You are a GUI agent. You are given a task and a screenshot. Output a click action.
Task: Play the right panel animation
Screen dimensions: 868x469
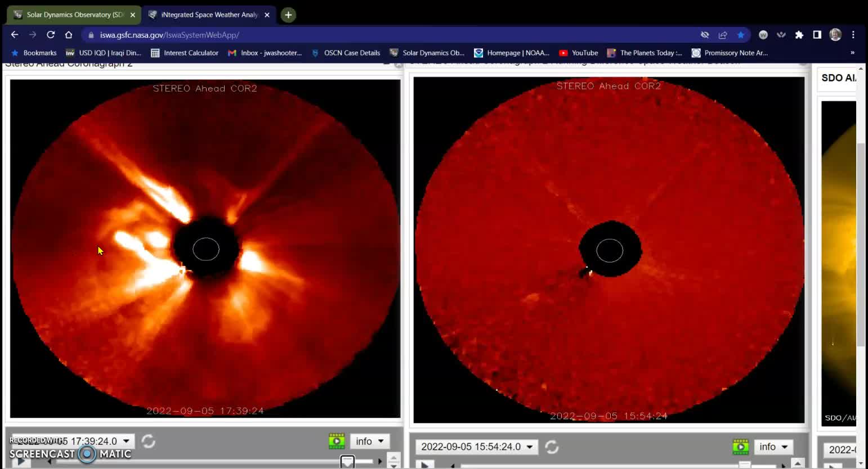point(424,465)
